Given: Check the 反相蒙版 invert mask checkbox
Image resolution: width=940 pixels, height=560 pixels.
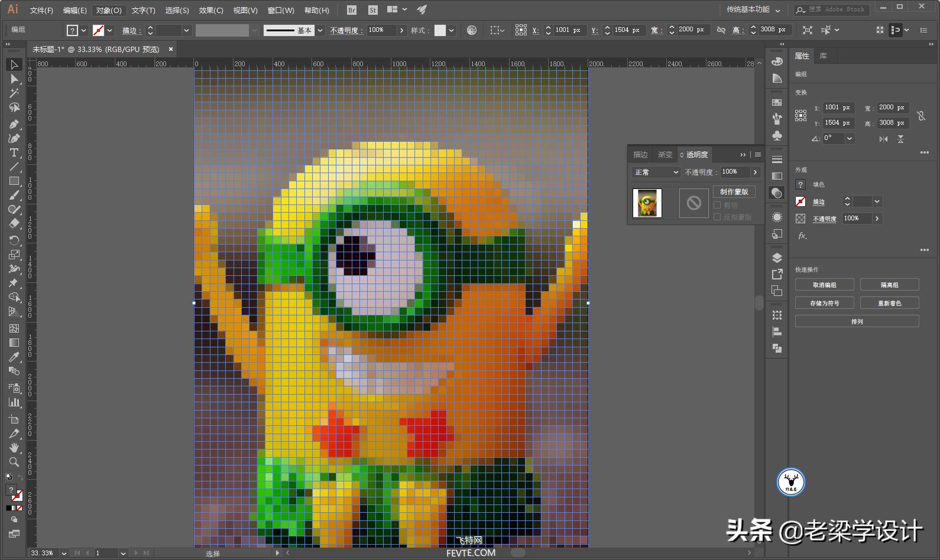Looking at the screenshot, I should [x=717, y=217].
